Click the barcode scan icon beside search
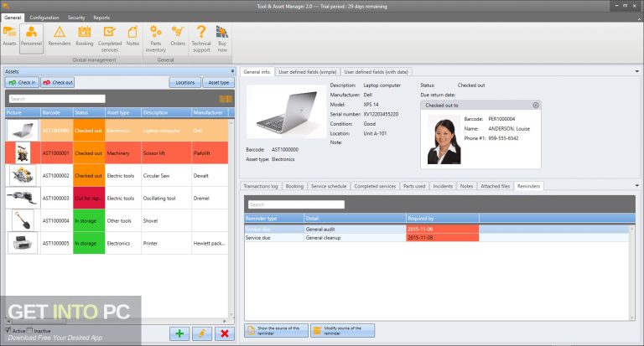Viewport: 644px width, 346px height. (x=224, y=99)
